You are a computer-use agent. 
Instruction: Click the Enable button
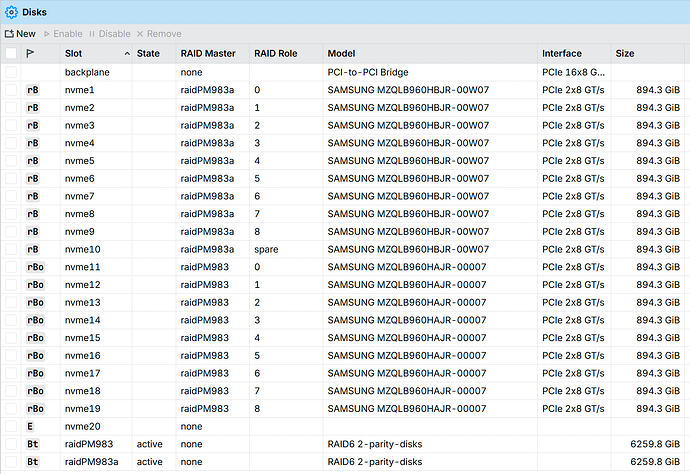(63, 34)
